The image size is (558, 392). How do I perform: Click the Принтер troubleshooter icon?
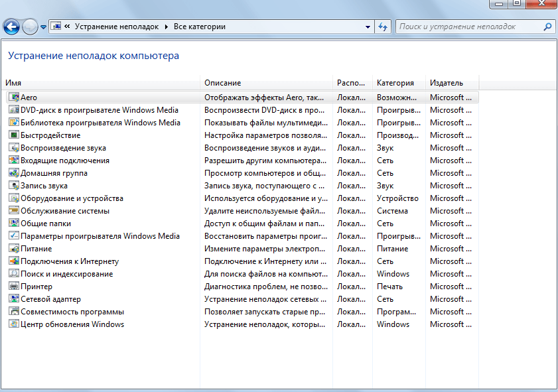[x=14, y=287]
